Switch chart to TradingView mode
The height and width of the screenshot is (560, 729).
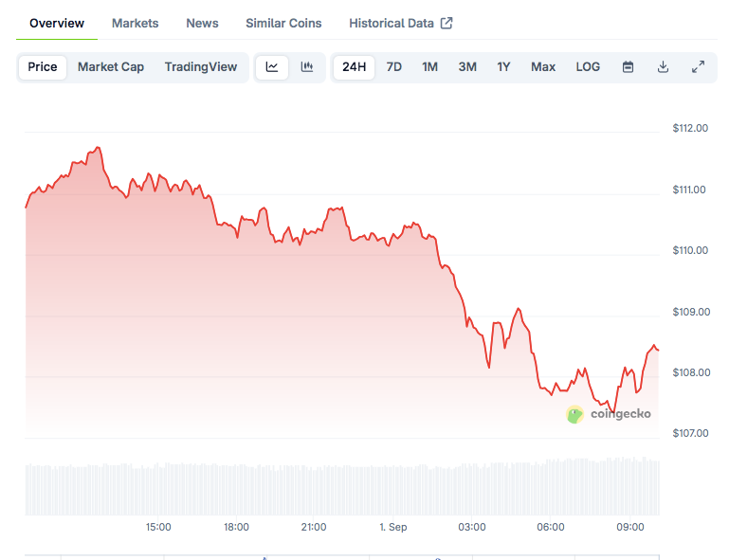pos(201,67)
